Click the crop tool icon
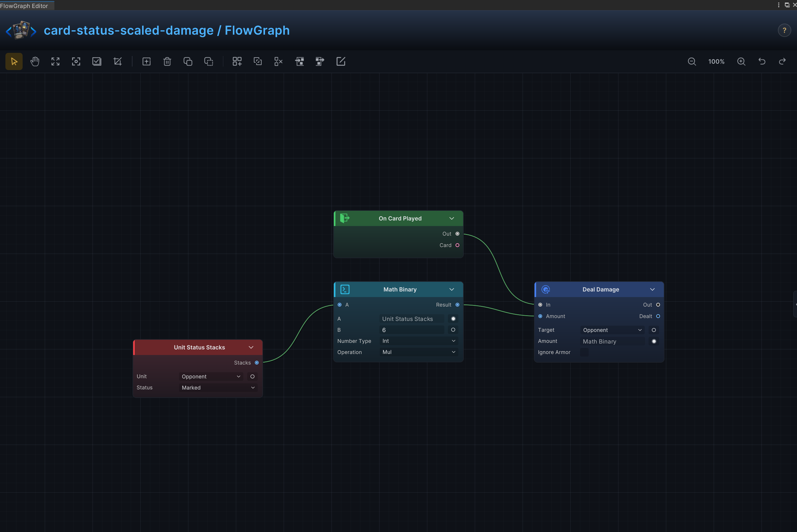797x532 pixels. [118, 61]
